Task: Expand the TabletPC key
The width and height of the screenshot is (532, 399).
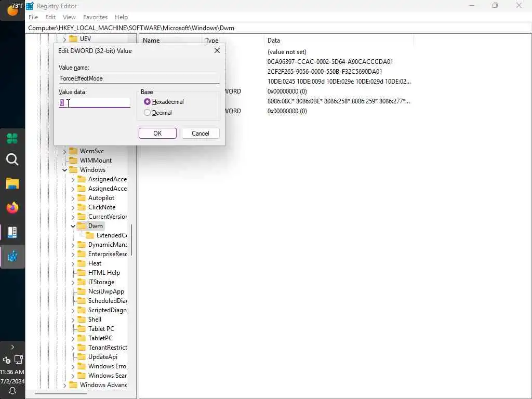Action: [73, 338]
